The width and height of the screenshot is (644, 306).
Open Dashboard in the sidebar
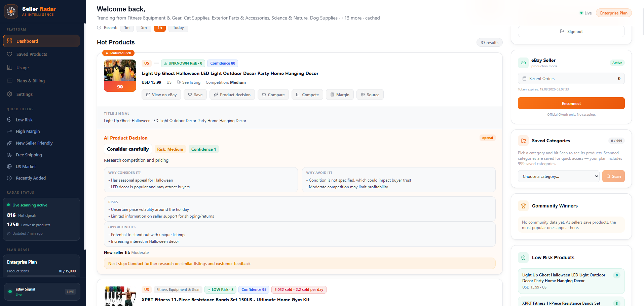point(41,41)
